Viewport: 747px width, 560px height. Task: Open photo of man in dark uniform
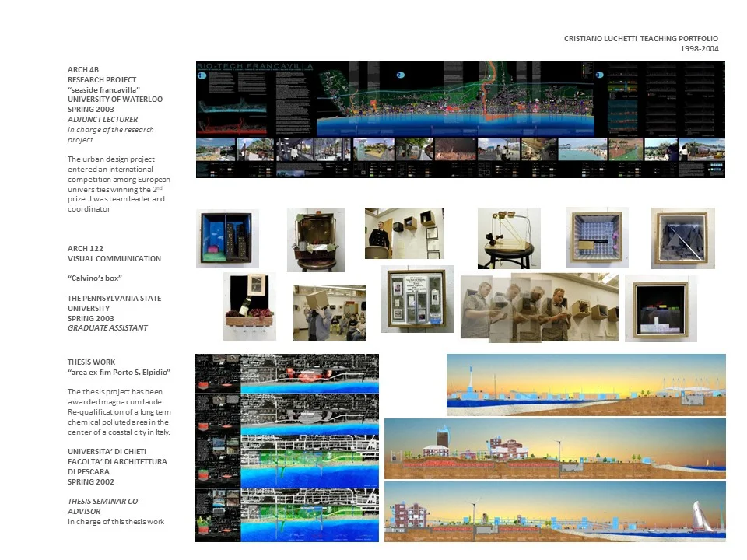click(404, 233)
